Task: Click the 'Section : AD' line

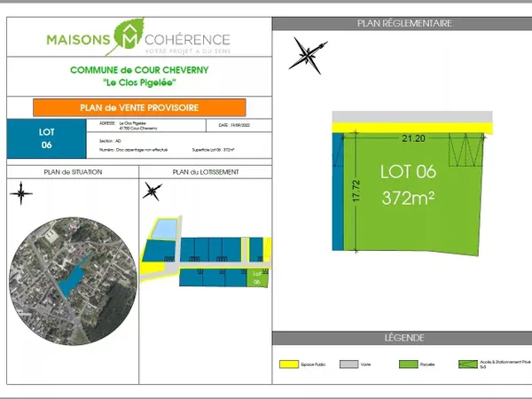Action: pos(110,141)
